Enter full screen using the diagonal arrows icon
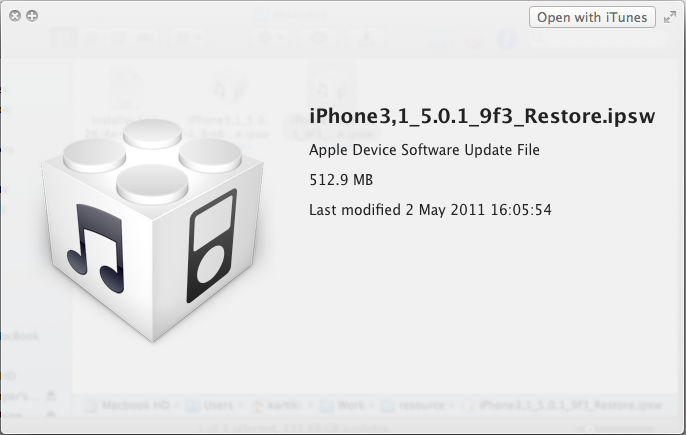The height and width of the screenshot is (435, 686). [670, 18]
